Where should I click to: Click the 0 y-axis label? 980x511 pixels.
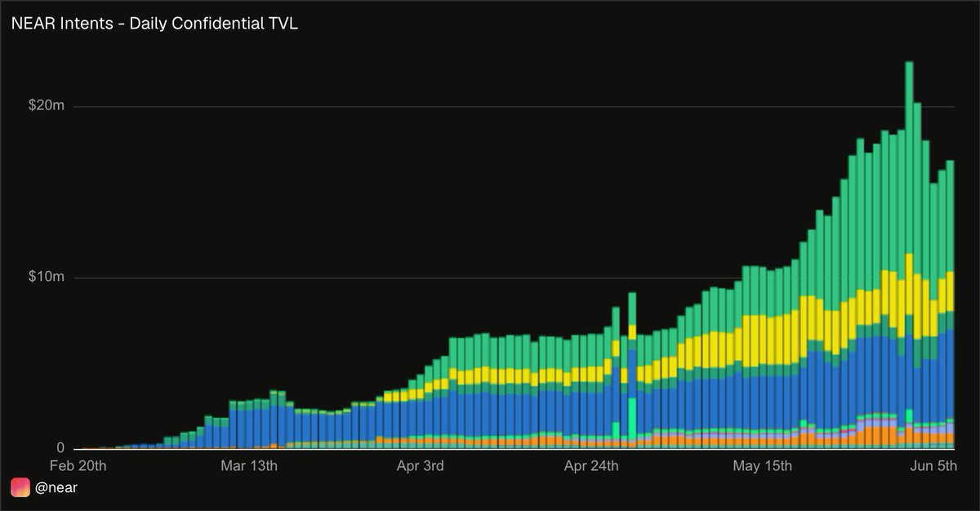tap(62, 448)
